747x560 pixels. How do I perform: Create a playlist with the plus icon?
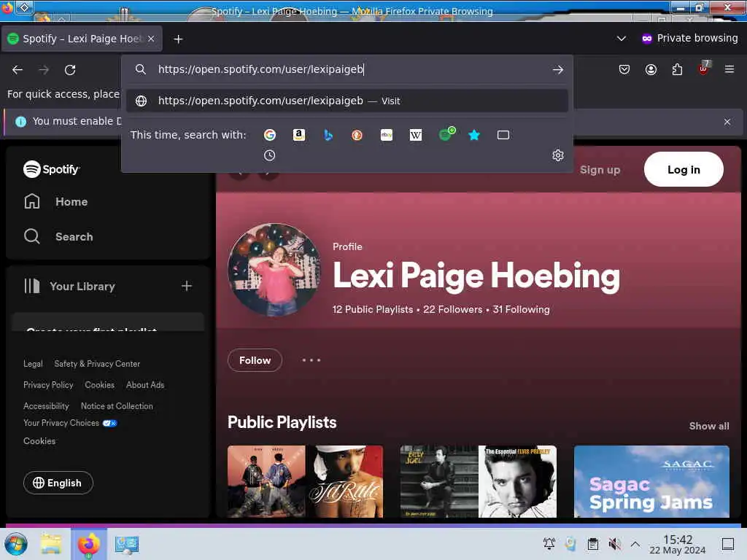187,286
